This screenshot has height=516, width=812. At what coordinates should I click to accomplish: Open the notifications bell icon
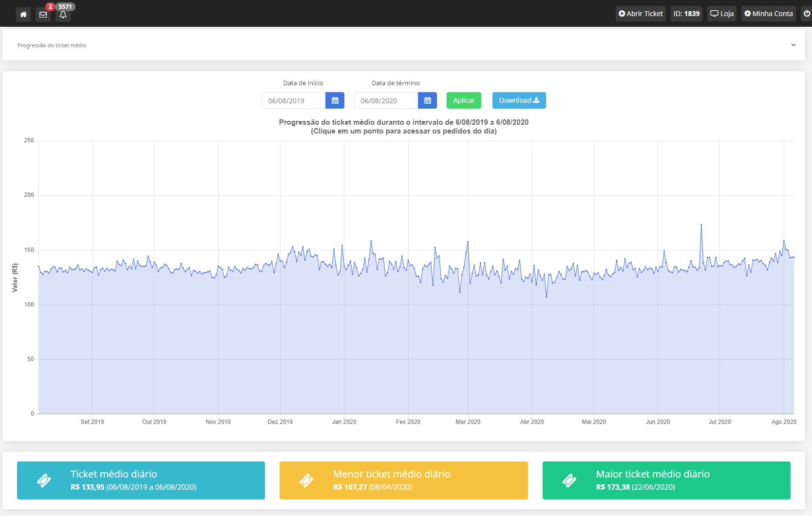coord(63,14)
